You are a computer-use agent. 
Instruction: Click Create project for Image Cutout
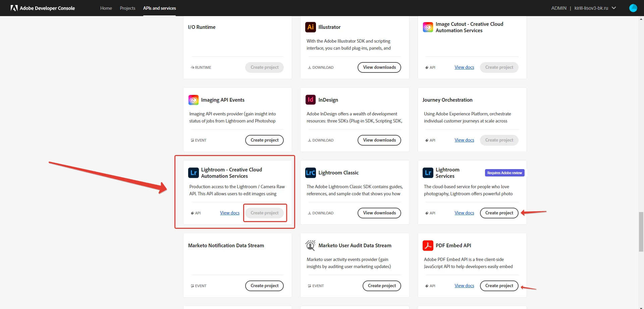[x=499, y=67]
